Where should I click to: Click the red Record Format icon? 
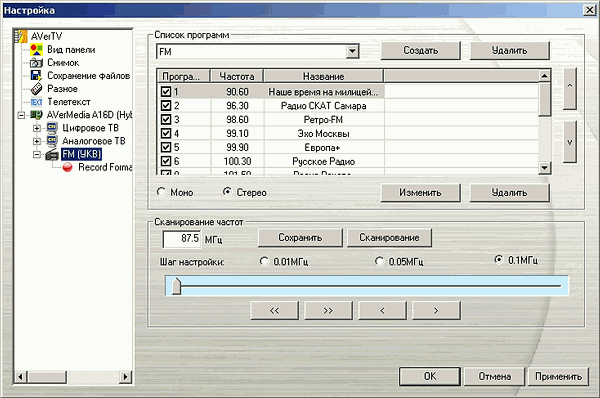[x=68, y=167]
